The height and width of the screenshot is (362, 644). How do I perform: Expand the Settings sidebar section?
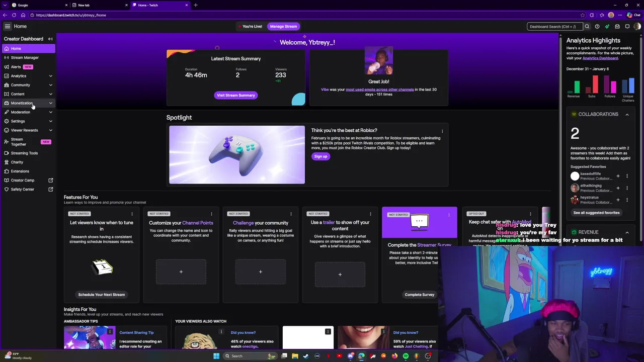(28, 121)
